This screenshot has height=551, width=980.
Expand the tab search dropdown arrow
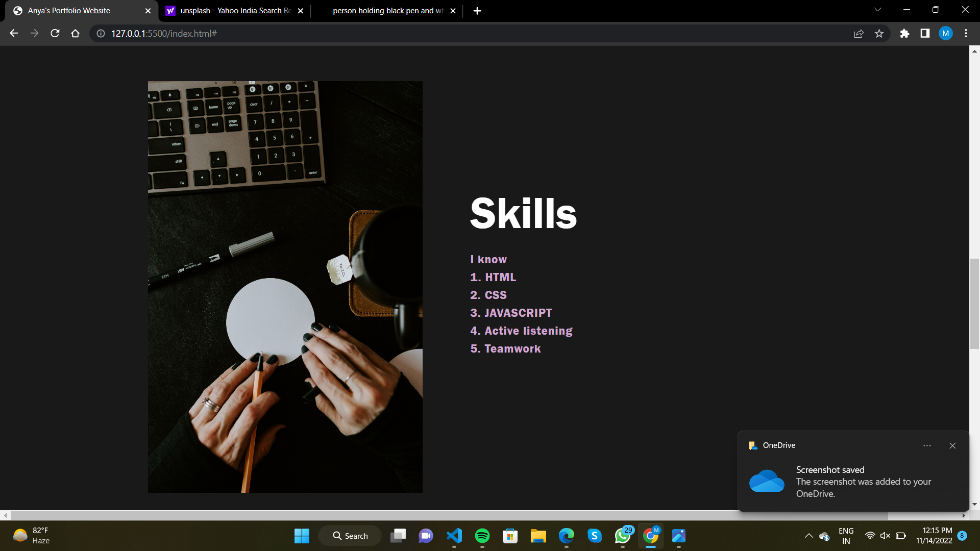[x=877, y=10]
